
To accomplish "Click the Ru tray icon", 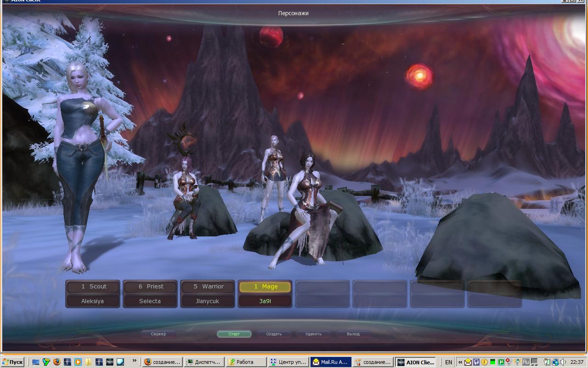I will [x=526, y=362].
